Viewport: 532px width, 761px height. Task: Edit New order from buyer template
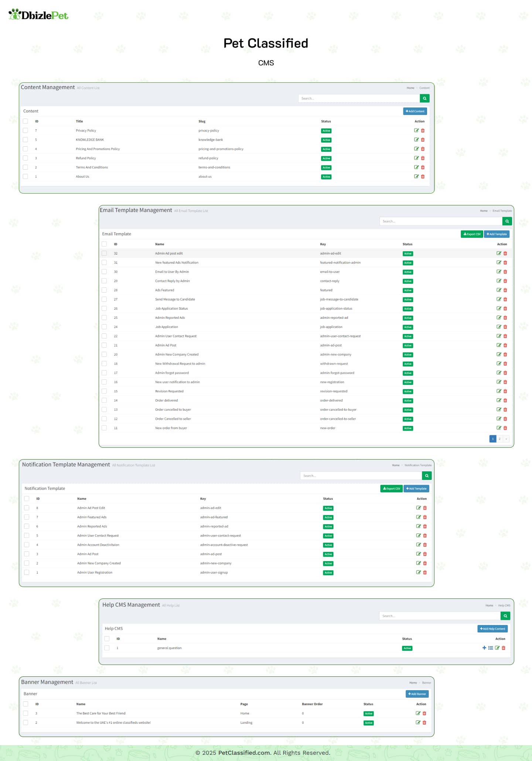pos(499,428)
